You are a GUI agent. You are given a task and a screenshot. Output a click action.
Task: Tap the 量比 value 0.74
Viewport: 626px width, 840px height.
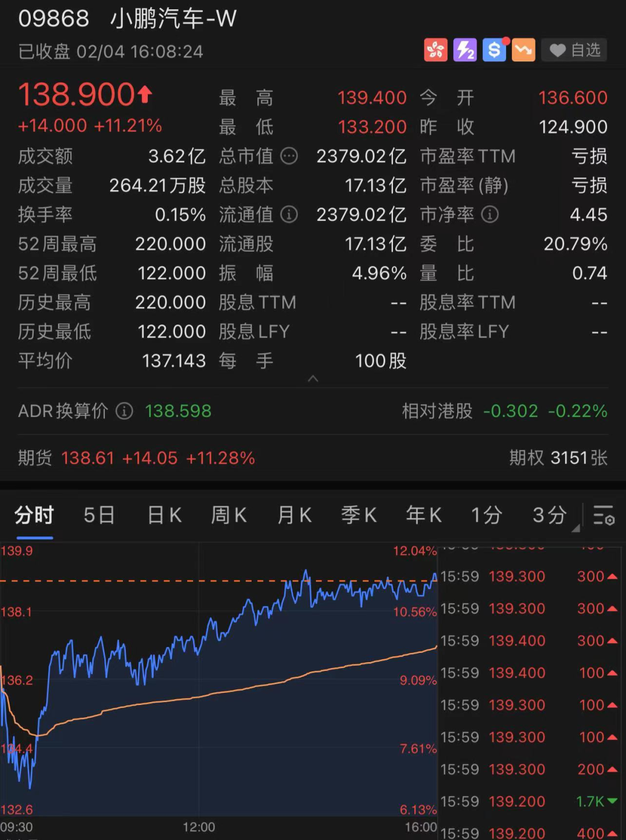pos(589,273)
